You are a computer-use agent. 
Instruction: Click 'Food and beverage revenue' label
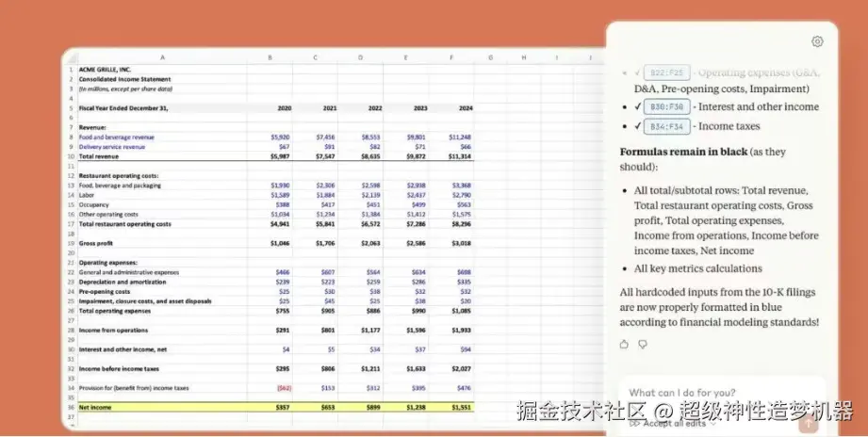[x=116, y=138]
